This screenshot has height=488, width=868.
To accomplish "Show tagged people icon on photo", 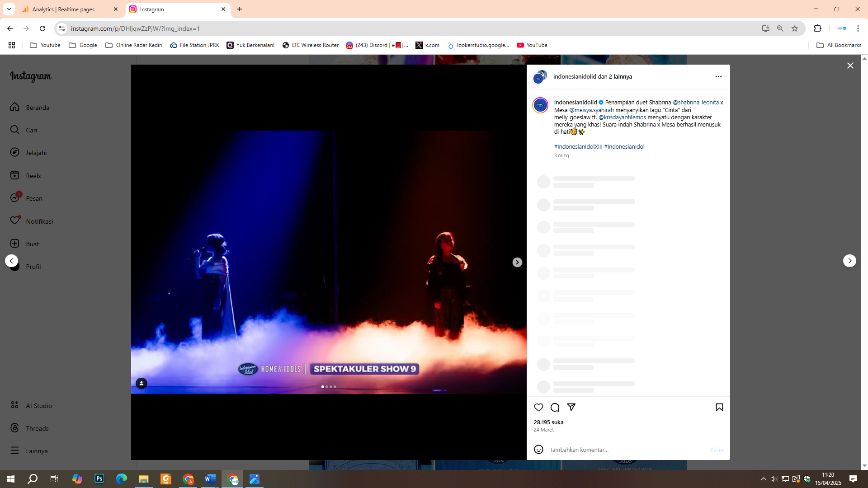I will [x=142, y=383].
